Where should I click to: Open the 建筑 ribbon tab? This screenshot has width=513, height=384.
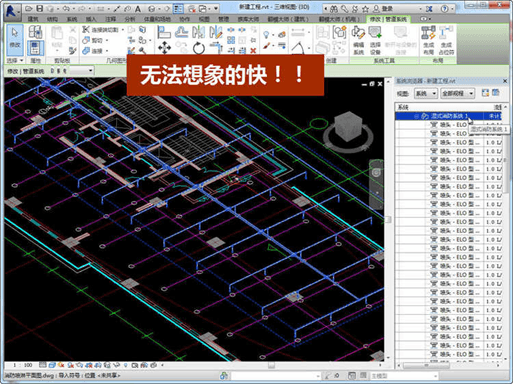(x=33, y=19)
